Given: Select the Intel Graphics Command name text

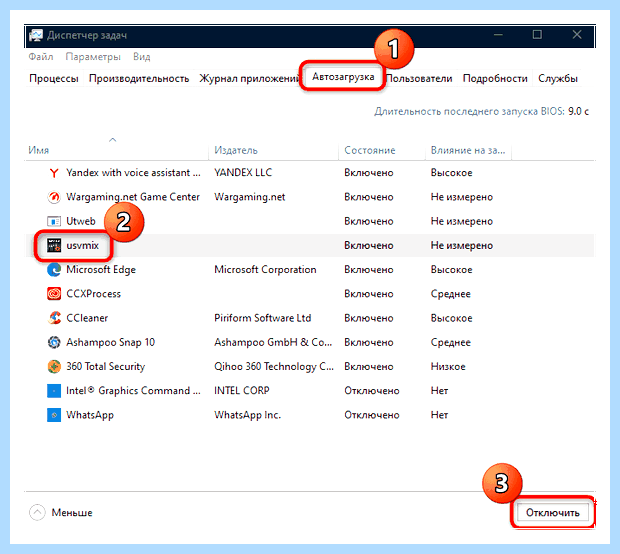Looking at the screenshot, I should [133, 391].
